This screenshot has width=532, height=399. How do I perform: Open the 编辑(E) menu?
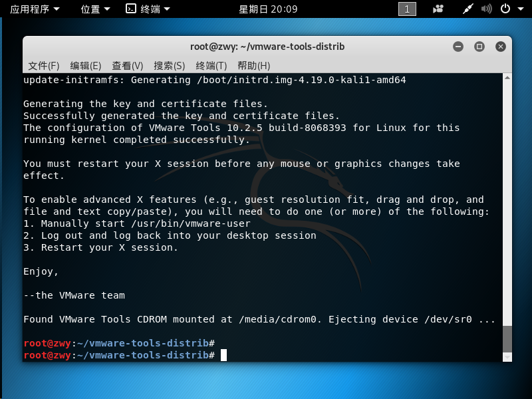point(86,65)
